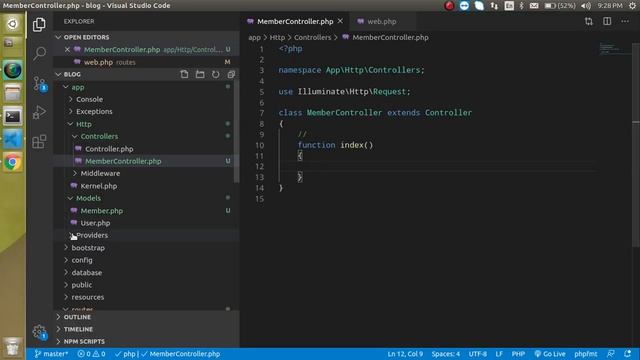The image size is (640, 360).
Task: Open the battery 52% indicator
Action: [x=560, y=6]
